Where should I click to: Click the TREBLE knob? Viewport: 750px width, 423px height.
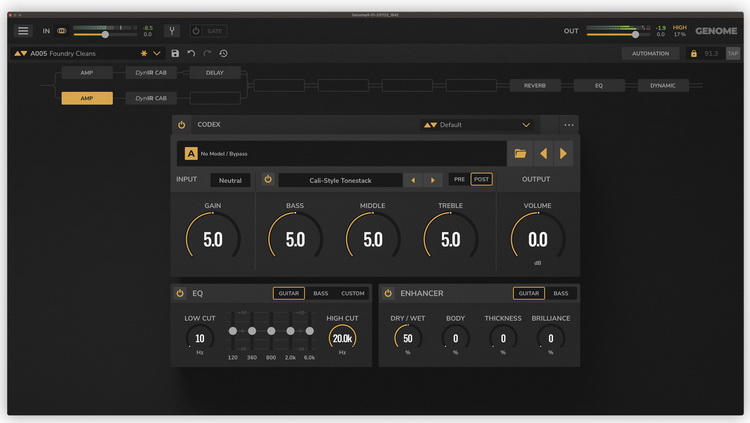(451, 239)
